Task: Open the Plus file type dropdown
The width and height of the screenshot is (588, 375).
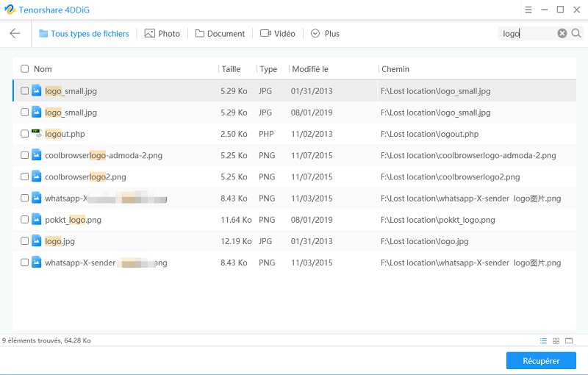Action: [x=325, y=34]
